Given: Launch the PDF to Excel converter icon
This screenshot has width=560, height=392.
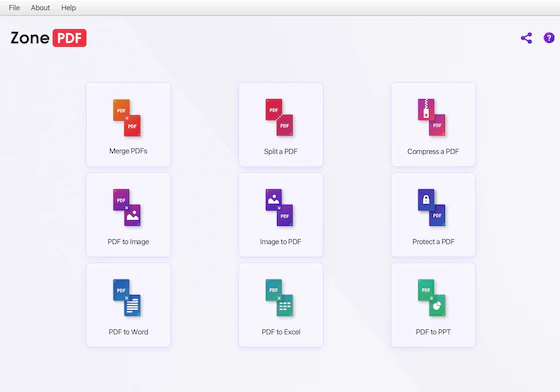Looking at the screenshot, I should [x=279, y=298].
